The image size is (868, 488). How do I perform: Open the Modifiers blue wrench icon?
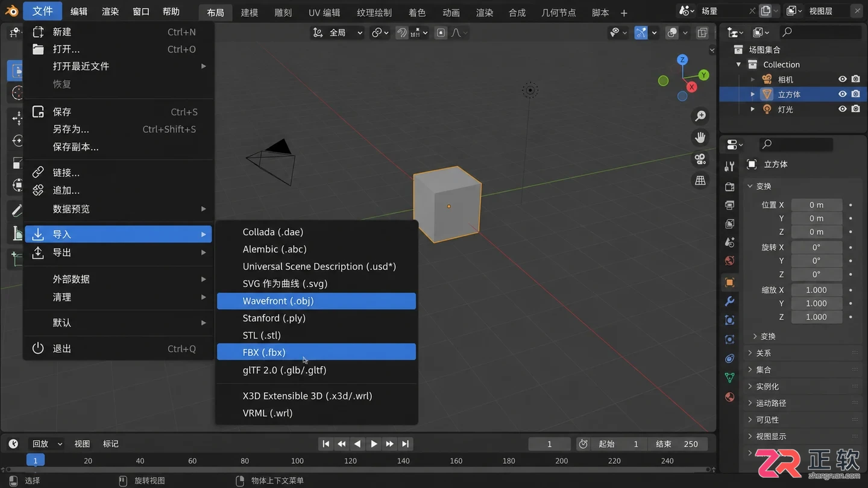729,301
